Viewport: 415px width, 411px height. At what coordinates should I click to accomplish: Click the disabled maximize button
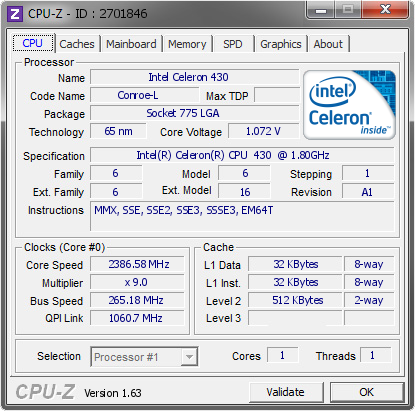348,10
